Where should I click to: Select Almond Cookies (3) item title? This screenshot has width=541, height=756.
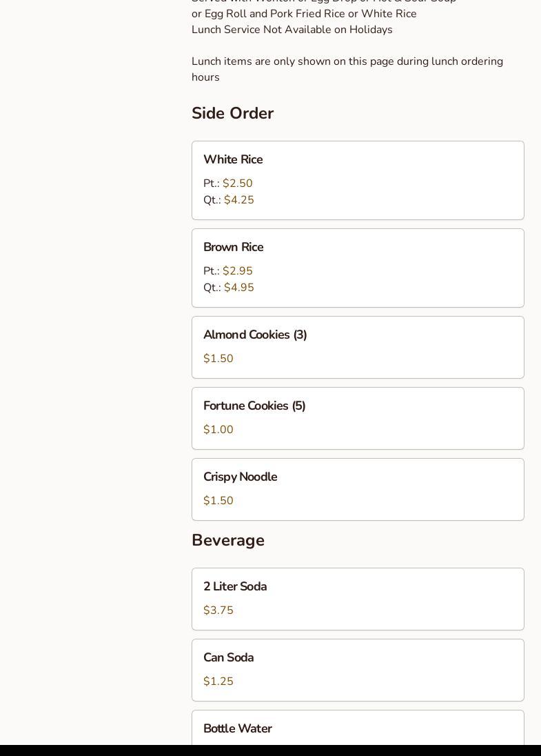pos(255,335)
